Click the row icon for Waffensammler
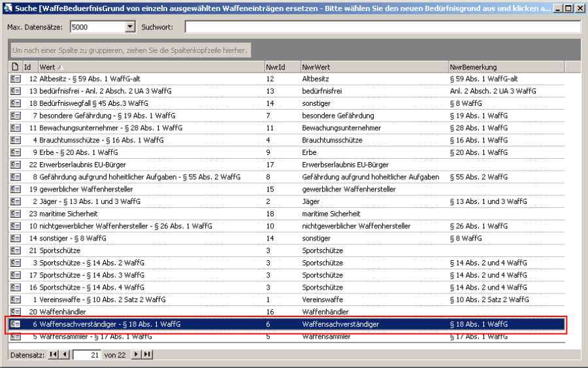Viewport: 588px width, 368px height. (15, 337)
